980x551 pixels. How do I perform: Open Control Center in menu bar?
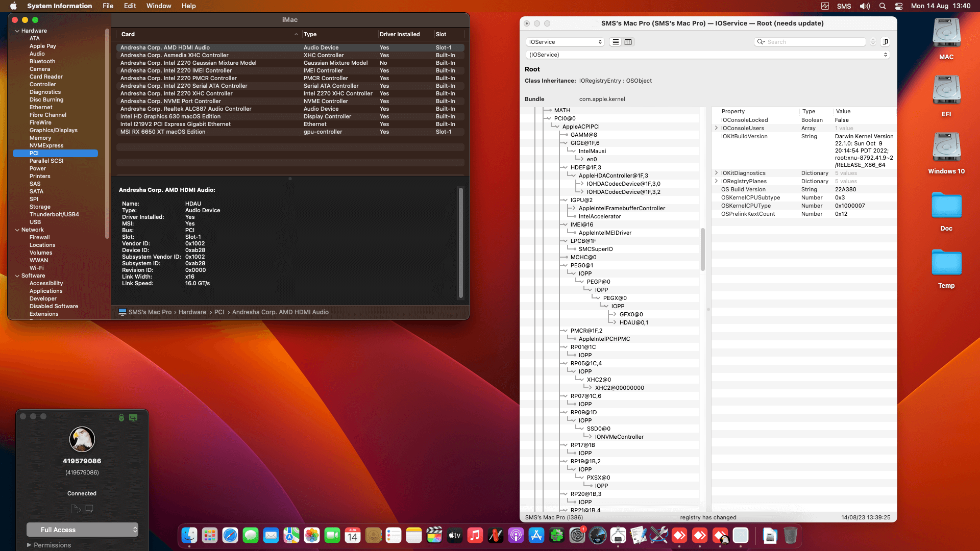(899, 6)
